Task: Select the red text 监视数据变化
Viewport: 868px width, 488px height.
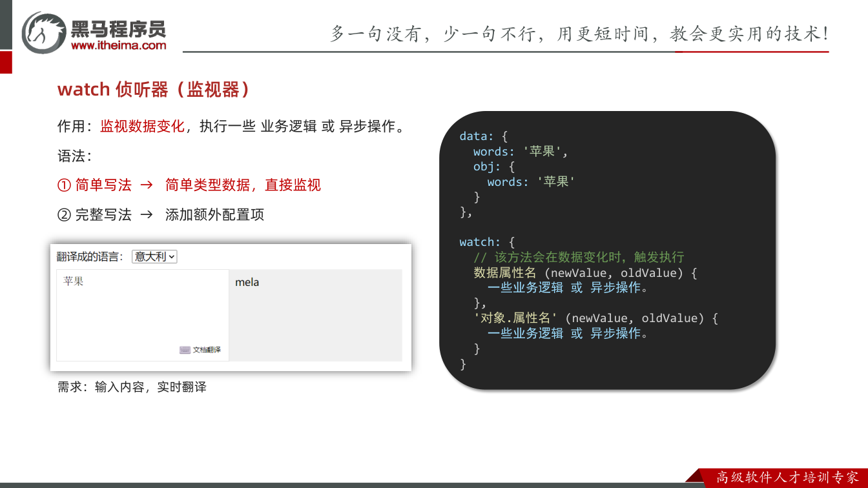Action: pyautogui.click(x=142, y=127)
